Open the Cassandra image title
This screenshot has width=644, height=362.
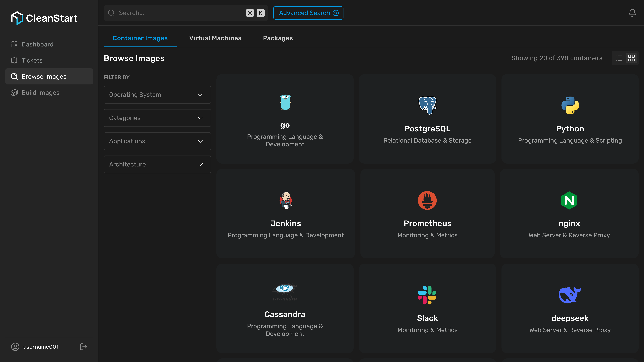pos(285,314)
